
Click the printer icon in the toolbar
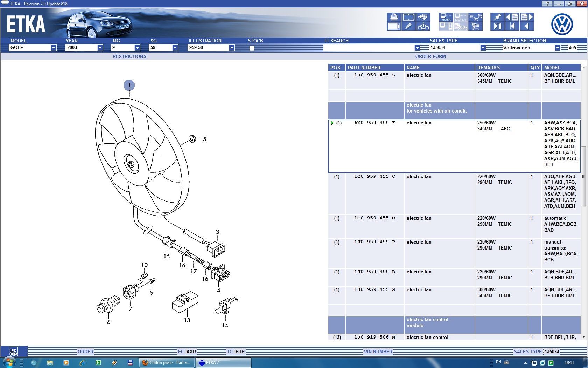point(394,17)
